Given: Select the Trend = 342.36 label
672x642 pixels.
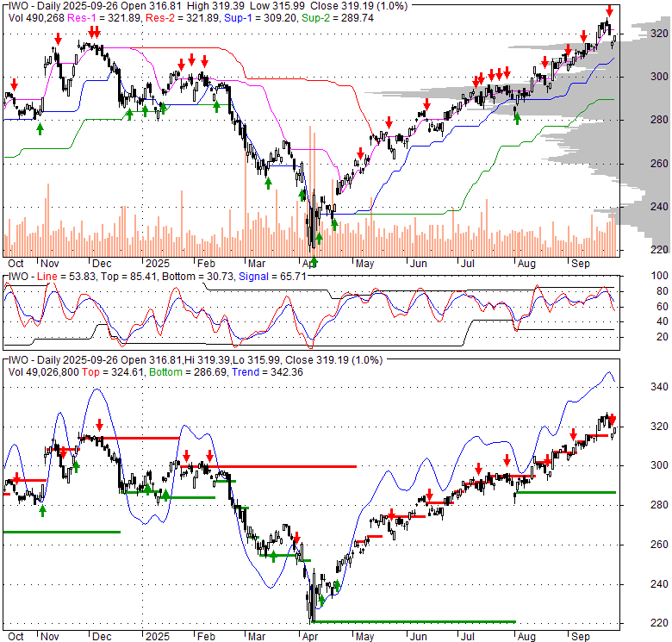Looking at the screenshot, I should (x=267, y=372).
